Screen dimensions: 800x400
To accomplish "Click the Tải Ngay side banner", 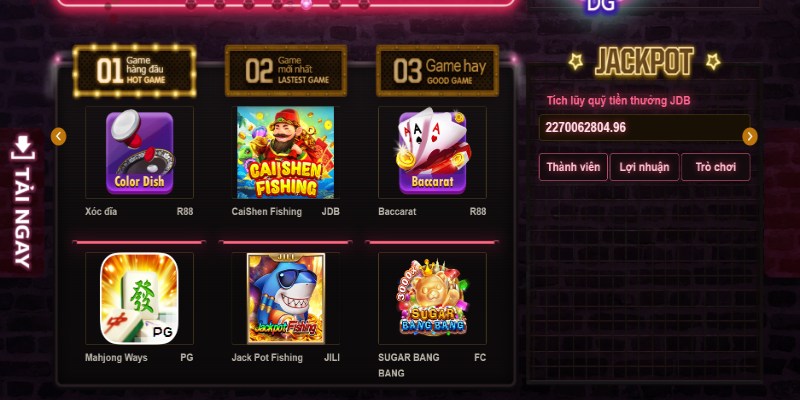I will point(22,202).
